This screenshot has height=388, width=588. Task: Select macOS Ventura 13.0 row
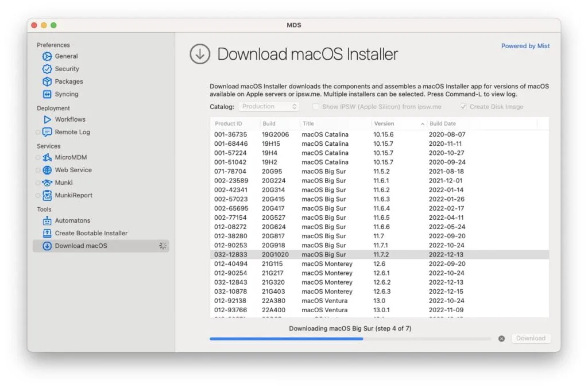380,301
